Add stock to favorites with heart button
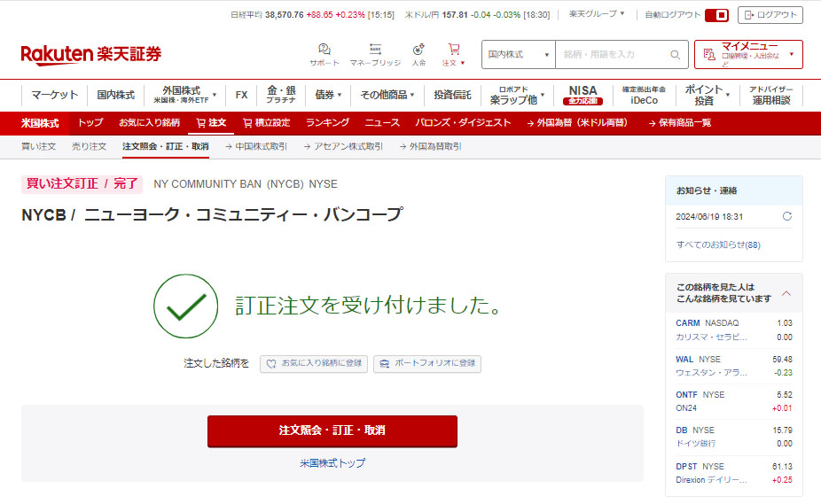Screen dimensions: 821x504 point(313,363)
